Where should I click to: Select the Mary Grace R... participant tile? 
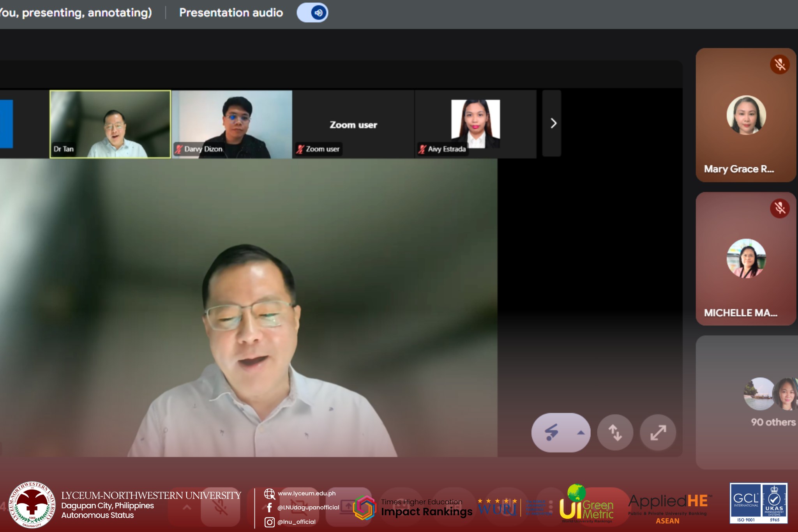coord(746,115)
